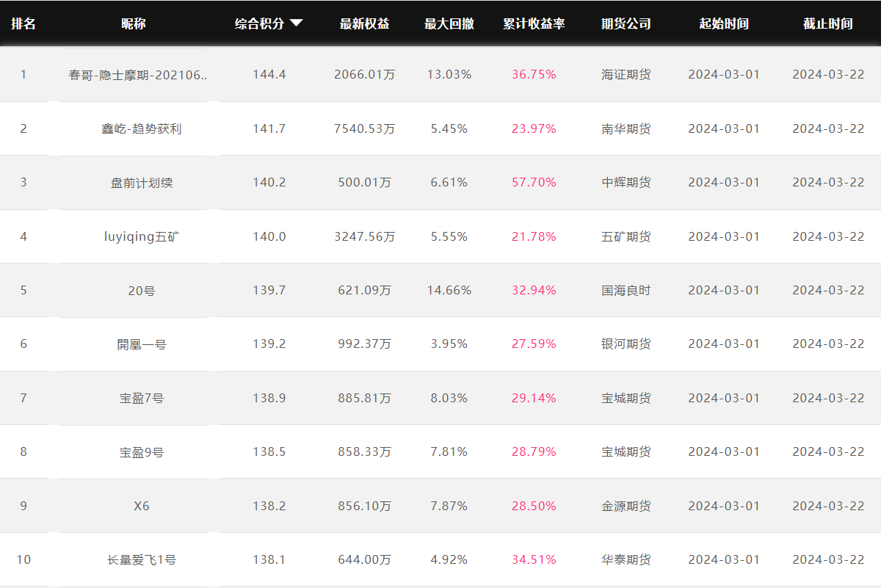Click the 截止时间 column header
Image resolution: width=881 pixels, height=588 pixels.
828,23
